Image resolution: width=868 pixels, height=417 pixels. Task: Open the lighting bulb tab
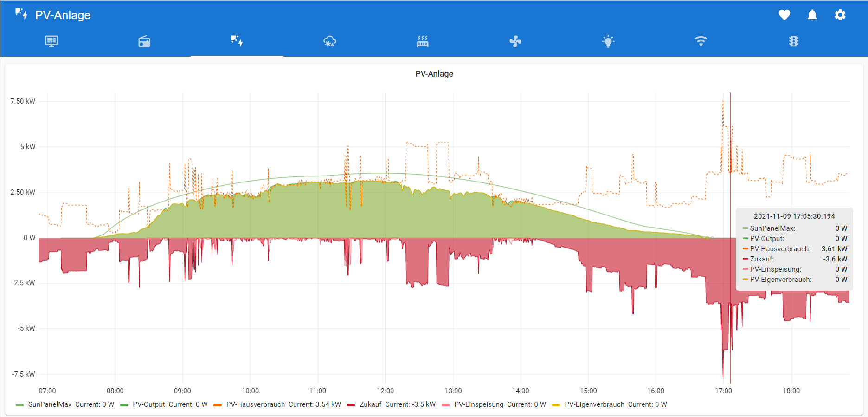pyautogui.click(x=608, y=41)
